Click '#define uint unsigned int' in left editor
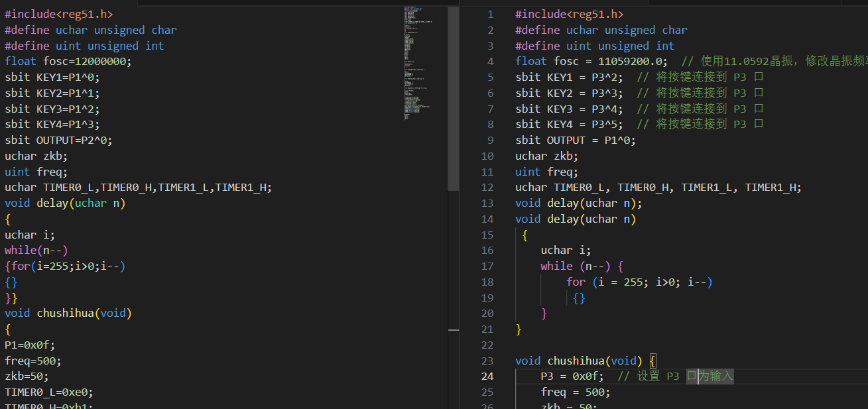868x409 pixels. (x=84, y=46)
